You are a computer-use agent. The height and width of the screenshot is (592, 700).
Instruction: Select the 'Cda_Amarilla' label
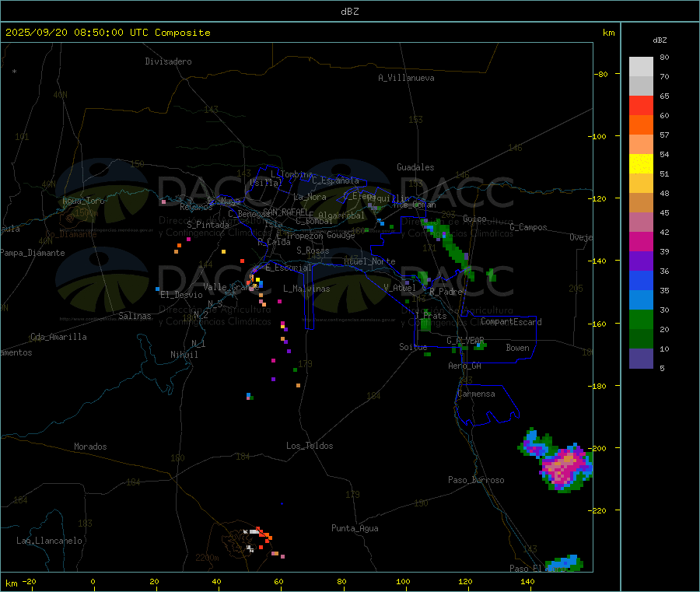click(x=58, y=337)
